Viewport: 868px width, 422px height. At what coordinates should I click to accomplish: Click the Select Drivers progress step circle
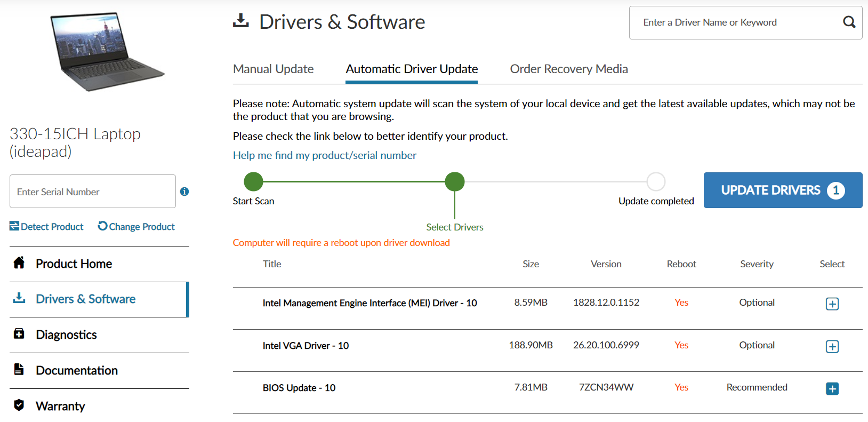coord(455,181)
